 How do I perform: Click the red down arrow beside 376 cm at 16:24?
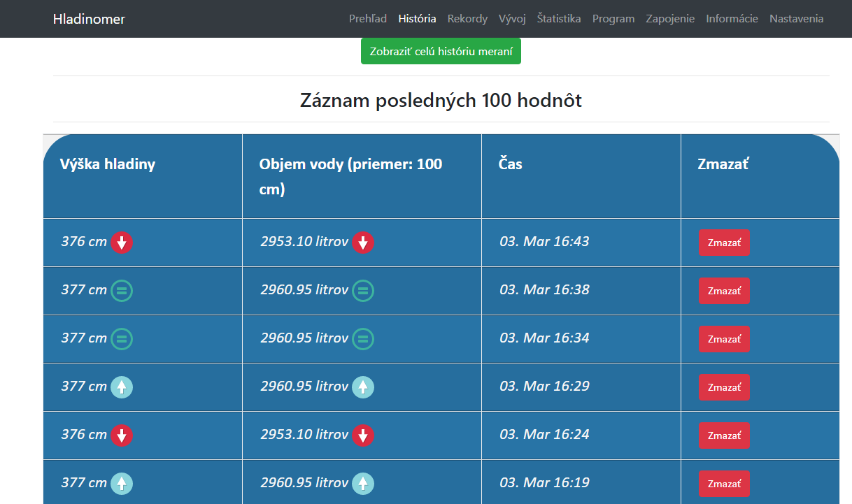tap(122, 435)
